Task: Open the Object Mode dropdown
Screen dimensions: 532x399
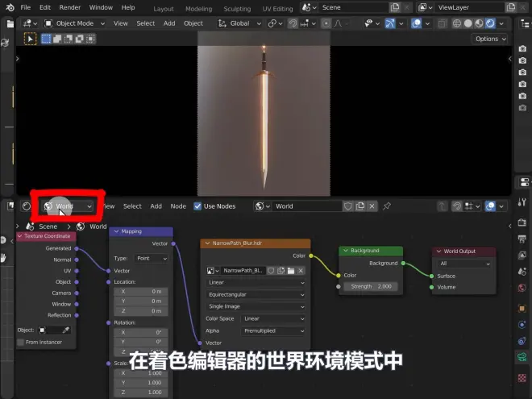Action: click(x=75, y=23)
